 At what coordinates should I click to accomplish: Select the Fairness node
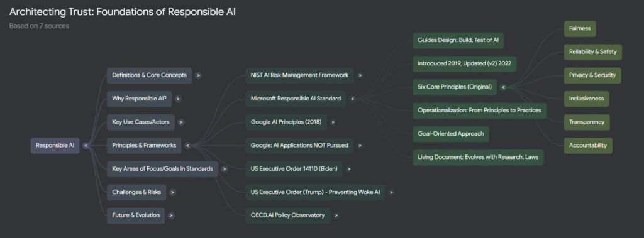[579, 29]
